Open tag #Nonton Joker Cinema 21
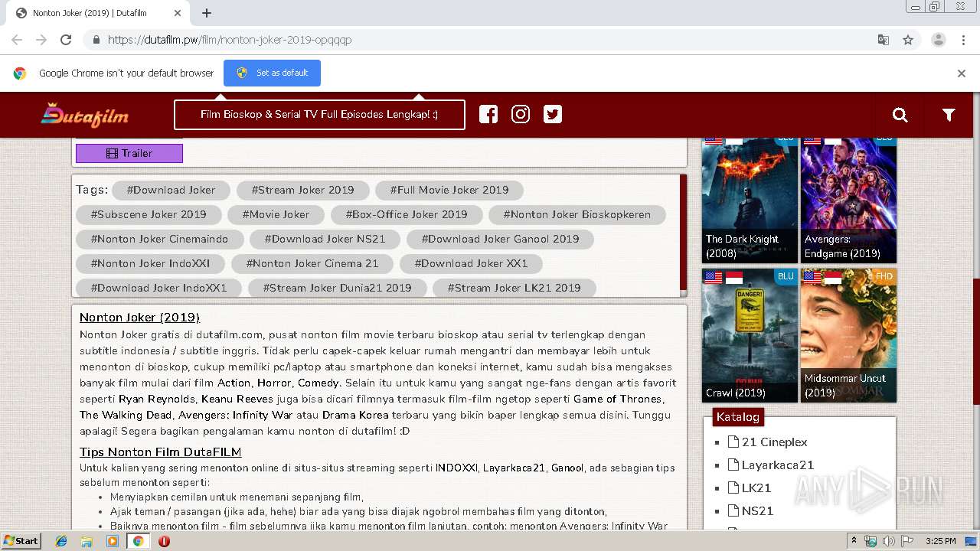 pyautogui.click(x=312, y=263)
